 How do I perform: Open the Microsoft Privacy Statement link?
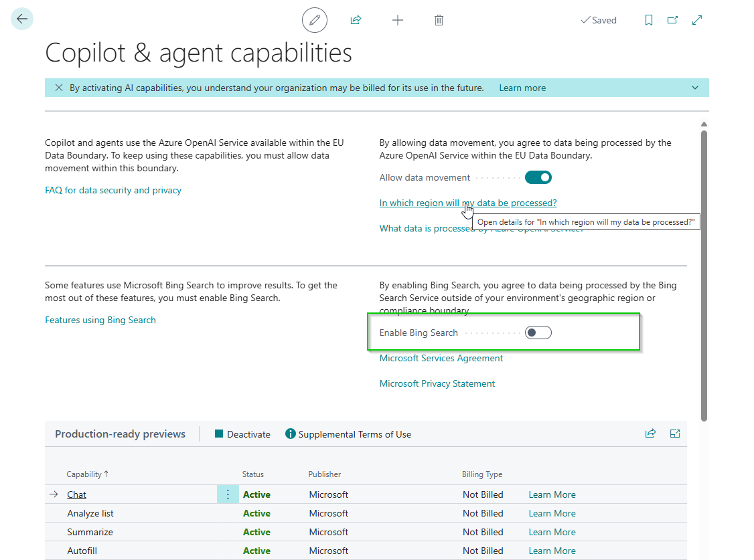437,383
